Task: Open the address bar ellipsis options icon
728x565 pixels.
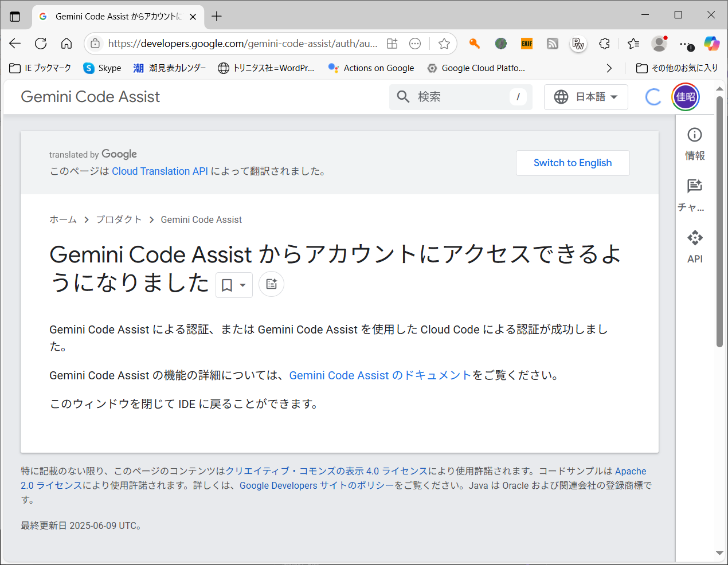Action: [x=415, y=44]
